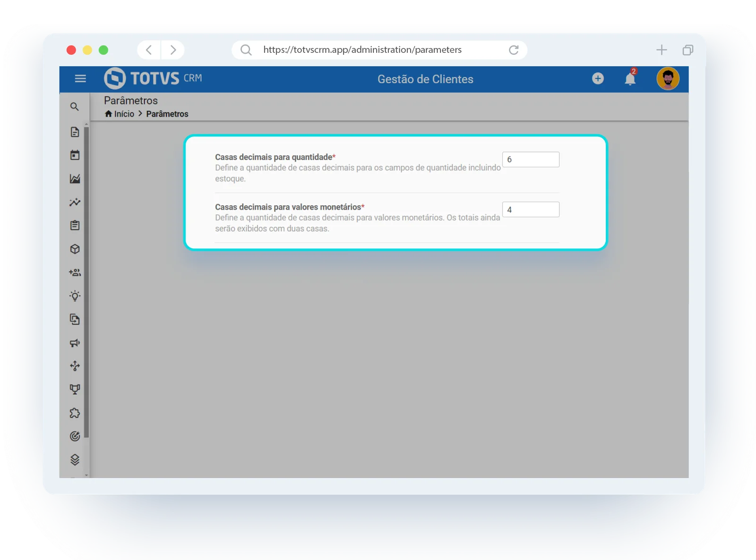
Task: Click the Parâmetros page title
Action: (x=131, y=101)
